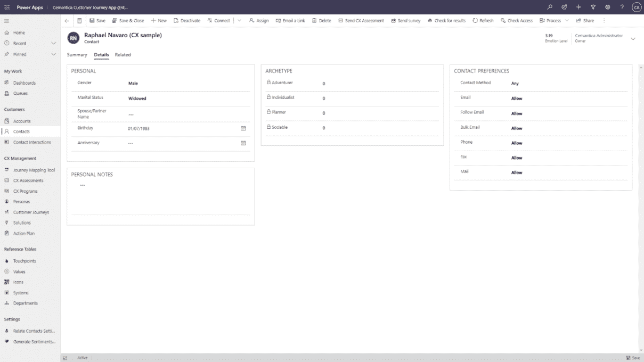Open the Related tab

123,55
